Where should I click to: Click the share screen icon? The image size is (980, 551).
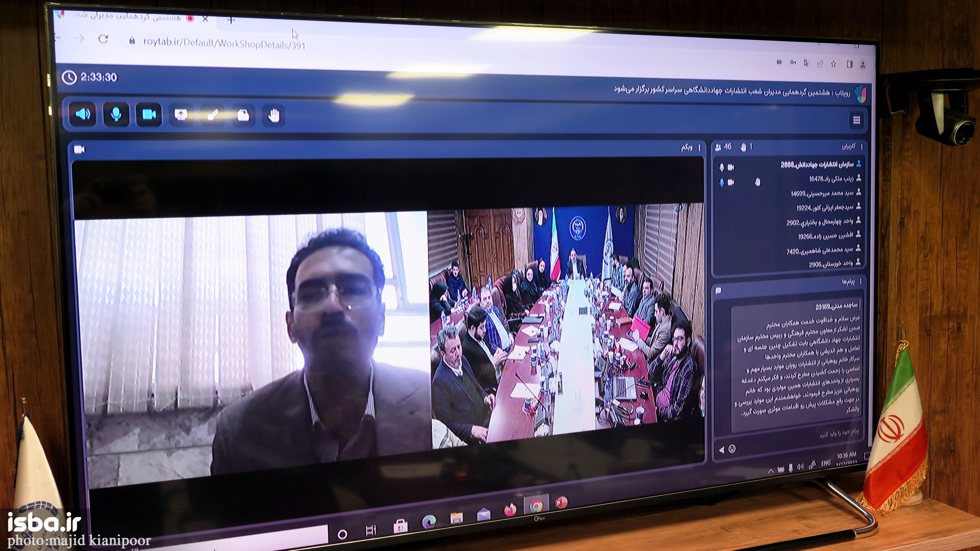pyautogui.click(x=181, y=114)
